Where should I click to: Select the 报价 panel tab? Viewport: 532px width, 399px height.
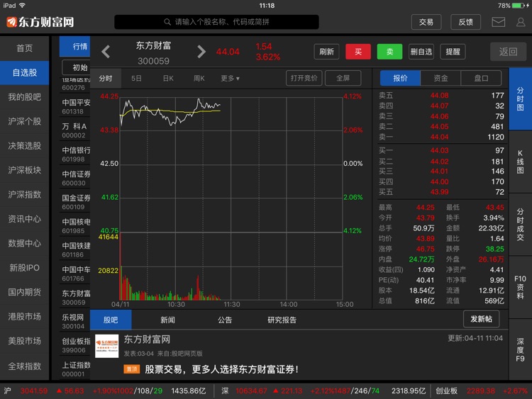tap(400, 78)
